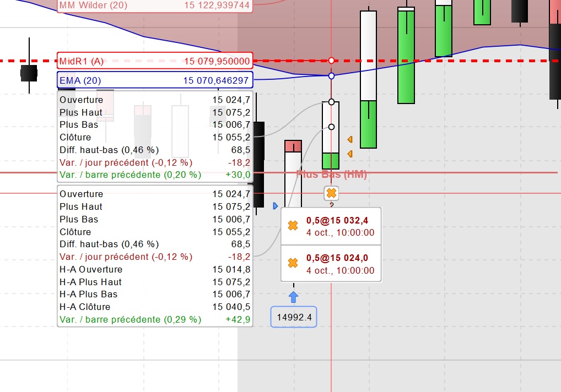Image resolution: width=561 pixels, height=392 pixels.
Task: Select the EMA (20) indicator label
Action: coord(155,80)
